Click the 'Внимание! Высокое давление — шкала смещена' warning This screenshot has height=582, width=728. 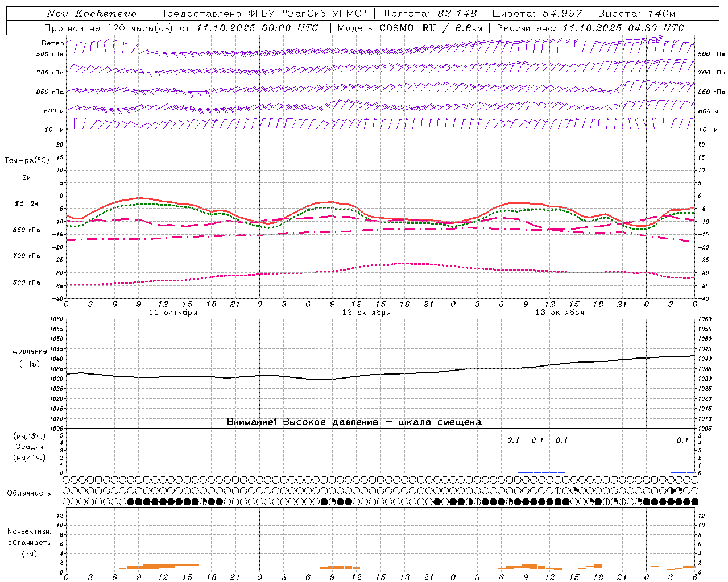354,422
